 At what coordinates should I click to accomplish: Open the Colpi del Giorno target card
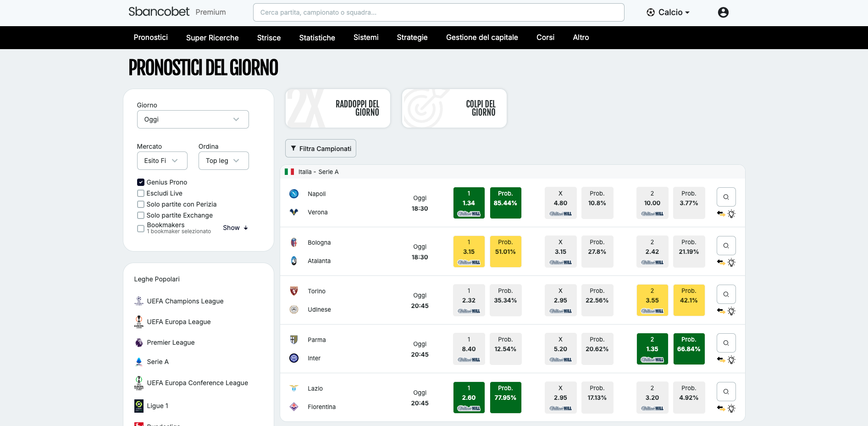pyautogui.click(x=454, y=108)
